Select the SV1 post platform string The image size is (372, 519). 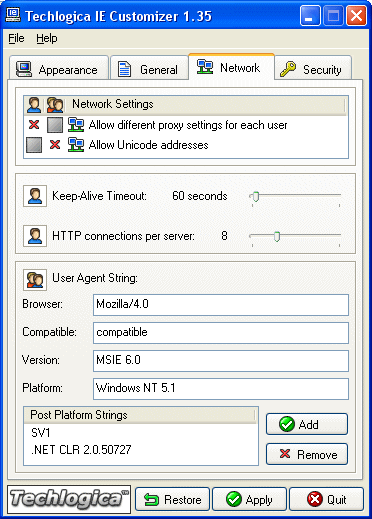(41, 433)
